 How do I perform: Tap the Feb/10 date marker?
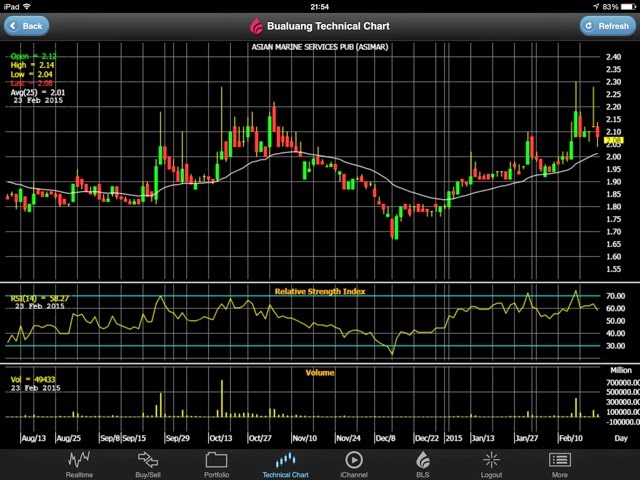pyautogui.click(x=571, y=438)
